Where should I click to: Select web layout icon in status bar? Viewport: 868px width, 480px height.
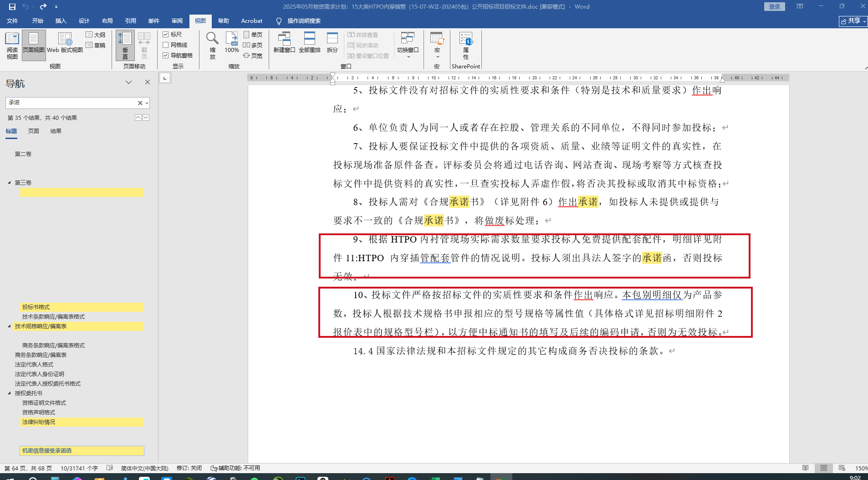click(842, 468)
